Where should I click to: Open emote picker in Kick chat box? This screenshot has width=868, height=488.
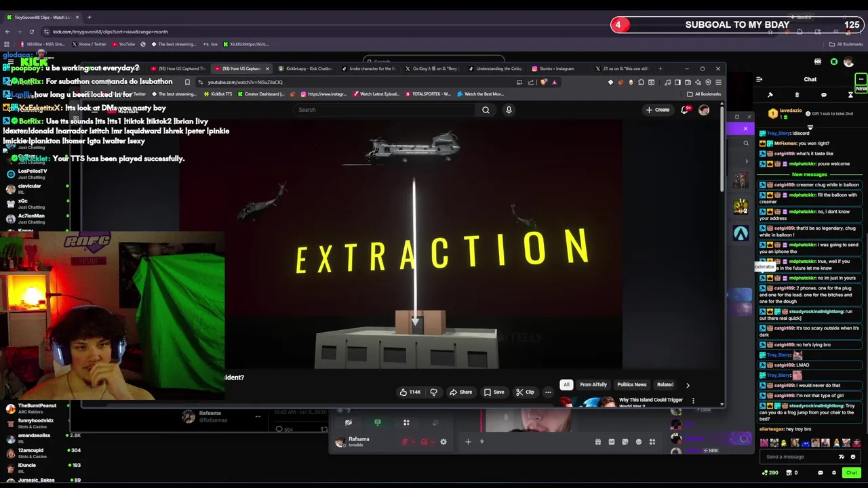tap(853, 457)
